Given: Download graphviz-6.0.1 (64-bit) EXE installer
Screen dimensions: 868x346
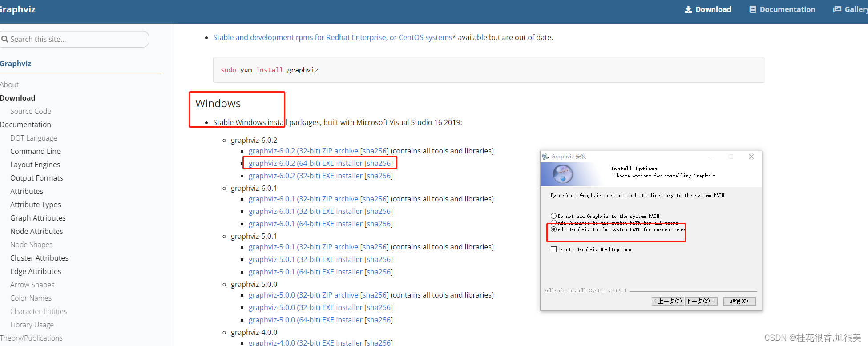Looking at the screenshot, I should click(306, 224).
